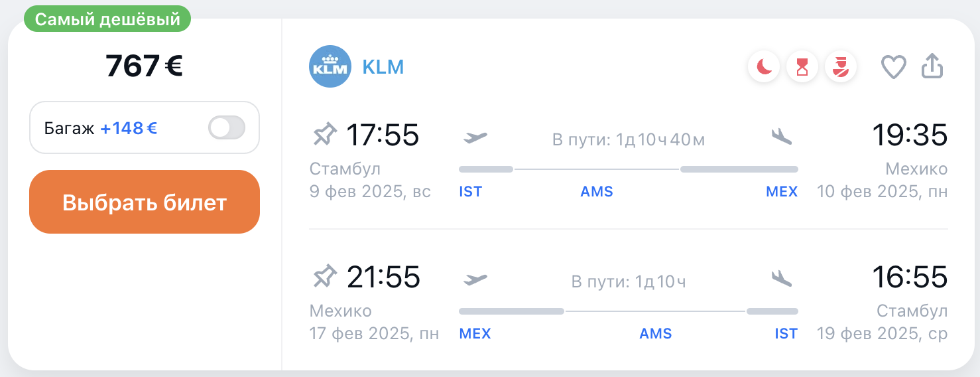Click the 16:55 arrival time in Стамбул
The width and height of the screenshot is (980, 377).
[911, 277]
